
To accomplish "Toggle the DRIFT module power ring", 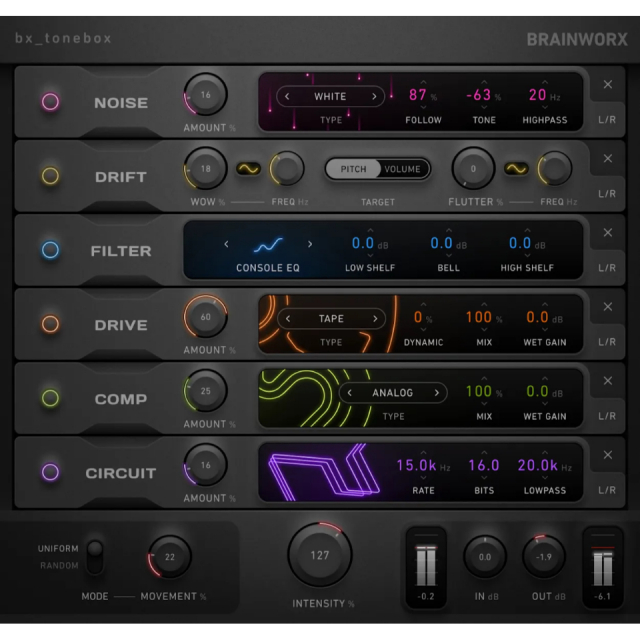I will tap(51, 176).
